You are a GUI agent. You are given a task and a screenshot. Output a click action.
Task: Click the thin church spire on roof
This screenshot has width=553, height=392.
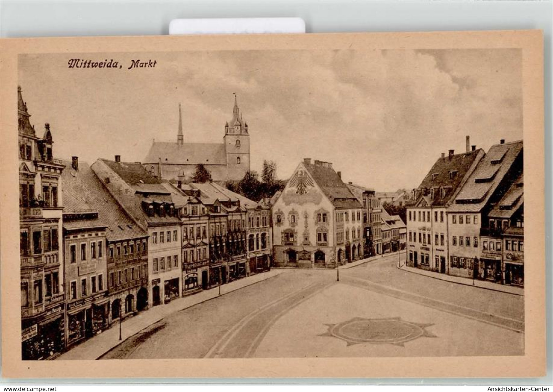tap(180, 124)
